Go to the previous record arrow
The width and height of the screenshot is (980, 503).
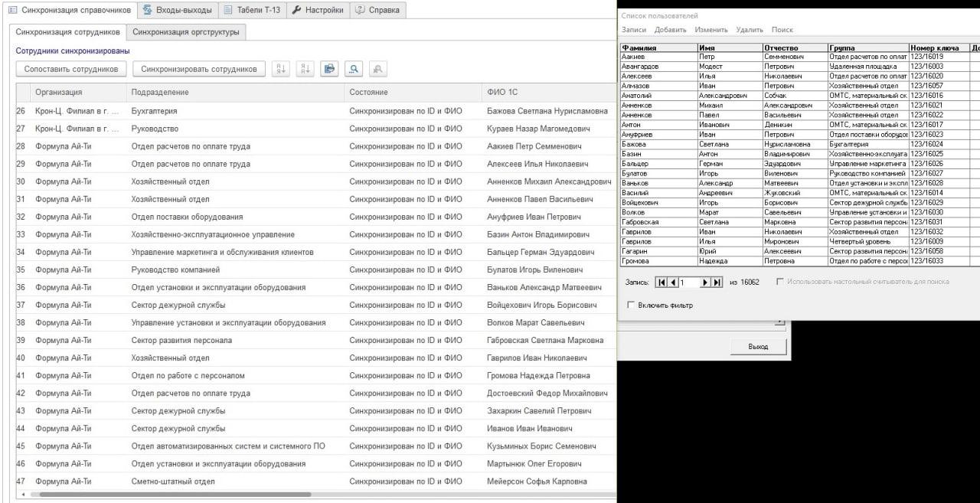[x=673, y=283]
